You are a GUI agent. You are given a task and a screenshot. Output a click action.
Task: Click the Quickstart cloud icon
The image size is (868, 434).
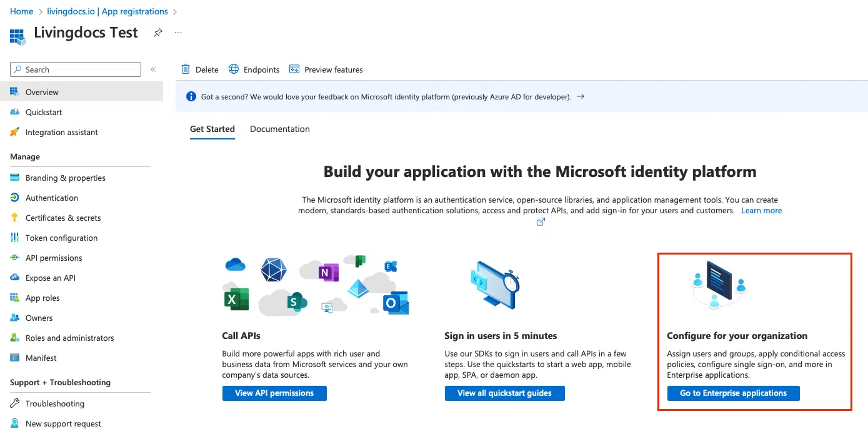[14, 112]
